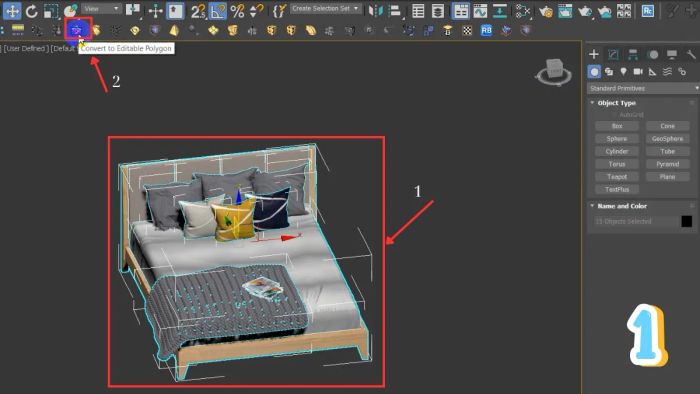The width and height of the screenshot is (700, 394).
Task: Click Render Production teapot
Action: (x=584, y=11)
